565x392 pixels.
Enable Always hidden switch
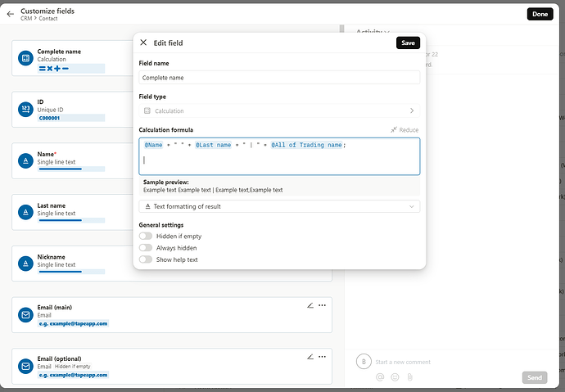[x=146, y=248]
